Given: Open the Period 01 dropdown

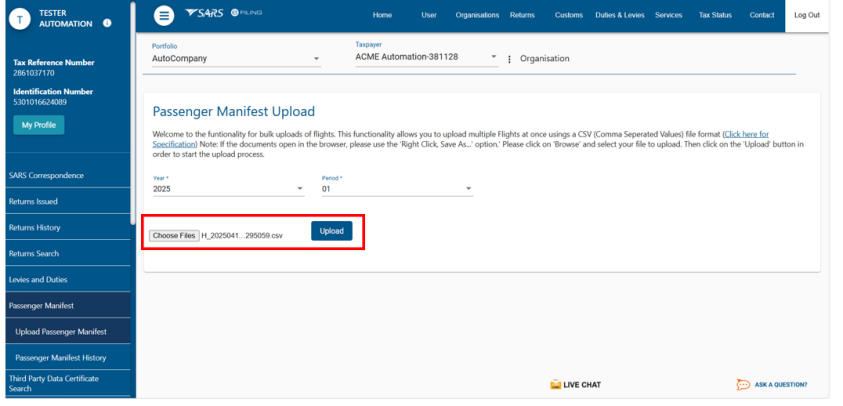Looking at the screenshot, I should [396, 188].
